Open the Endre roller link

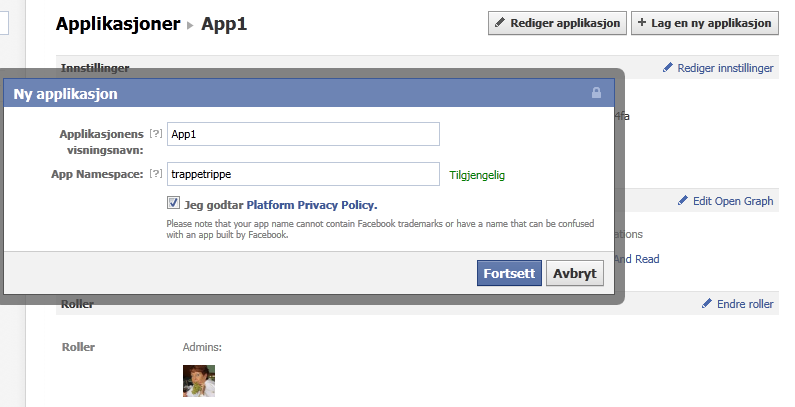(x=738, y=304)
